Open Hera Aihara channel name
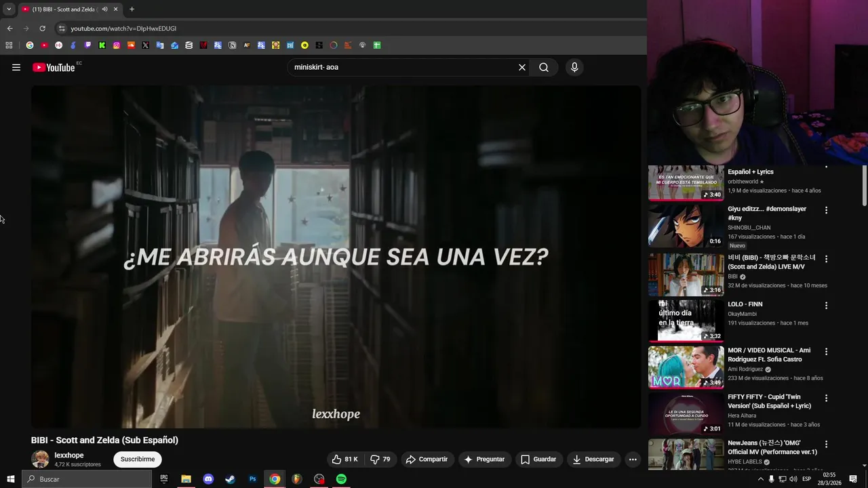868x488 pixels. pos(742,415)
